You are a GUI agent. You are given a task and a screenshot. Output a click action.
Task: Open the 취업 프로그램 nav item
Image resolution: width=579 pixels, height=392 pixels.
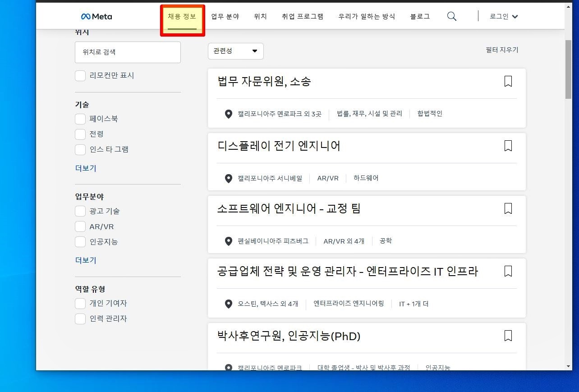pos(303,17)
